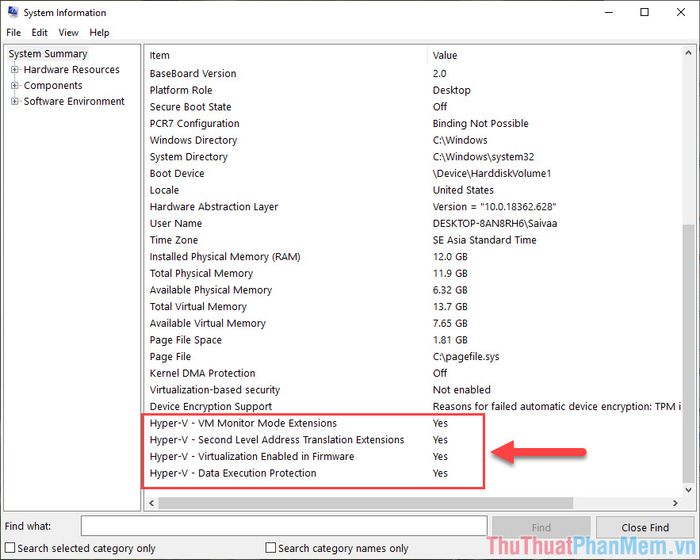Select the Platform Role row
Viewport: 700px width, 560px height.
click(415, 90)
